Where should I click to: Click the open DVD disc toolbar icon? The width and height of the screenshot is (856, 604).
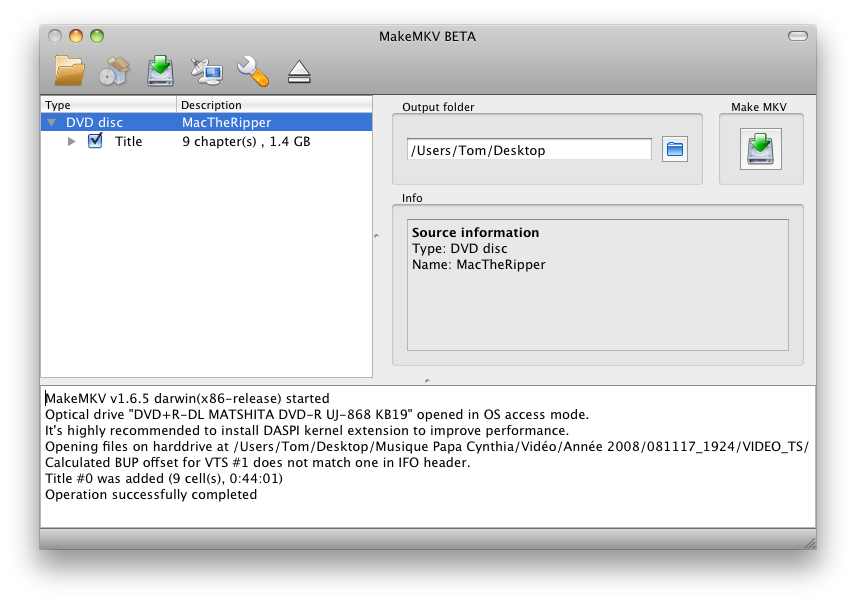(114, 71)
